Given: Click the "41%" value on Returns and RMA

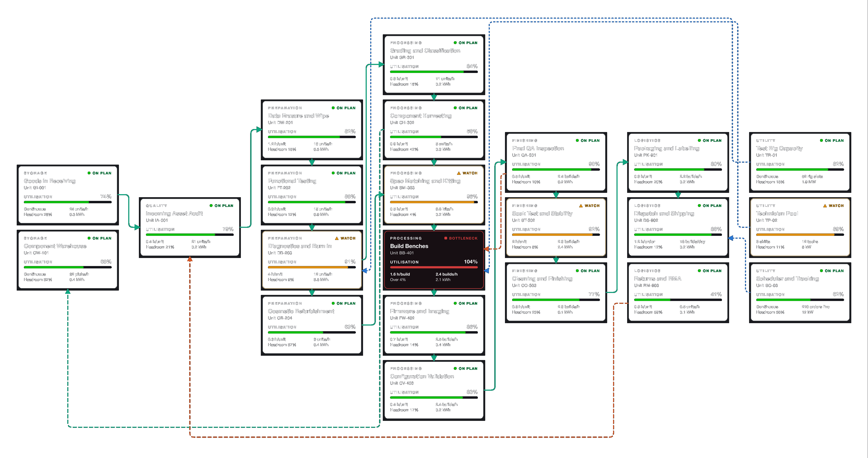Looking at the screenshot, I should coord(716,294).
